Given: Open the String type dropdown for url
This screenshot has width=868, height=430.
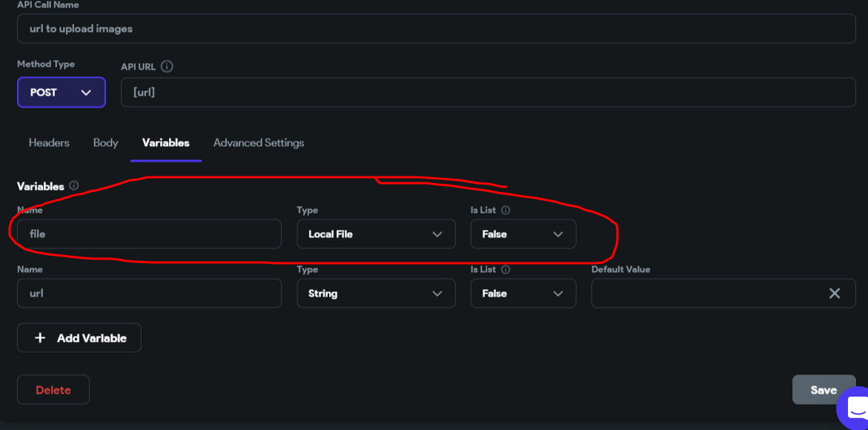Looking at the screenshot, I should (375, 293).
